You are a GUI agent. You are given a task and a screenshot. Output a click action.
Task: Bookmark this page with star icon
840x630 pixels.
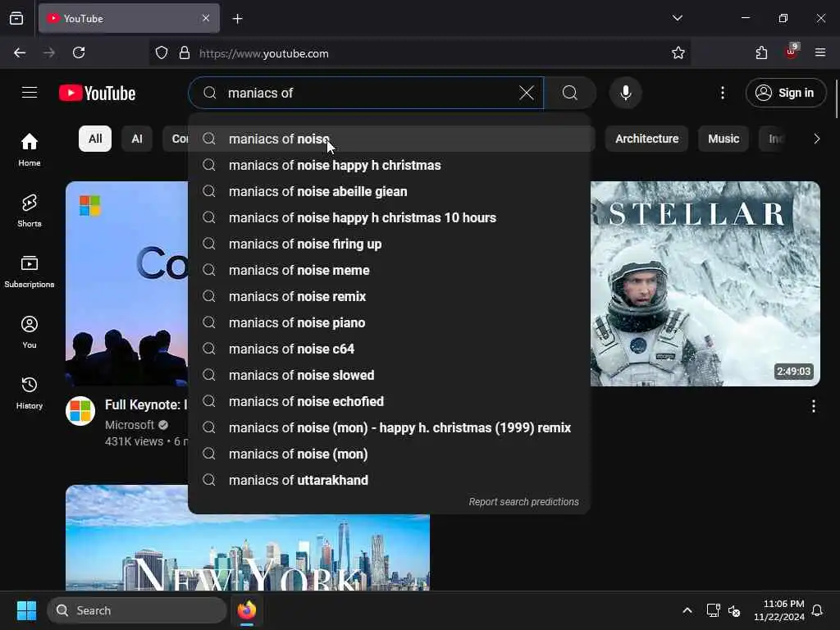(x=678, y=52)
